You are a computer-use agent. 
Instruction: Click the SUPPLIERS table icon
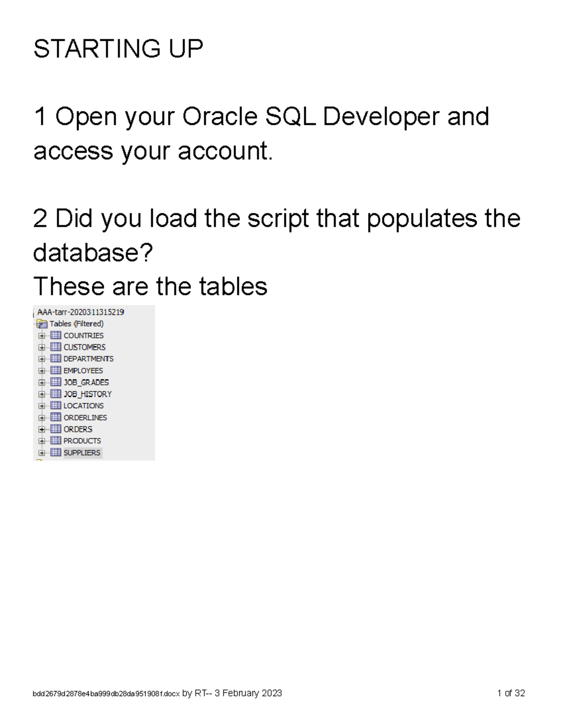[56, 452]
